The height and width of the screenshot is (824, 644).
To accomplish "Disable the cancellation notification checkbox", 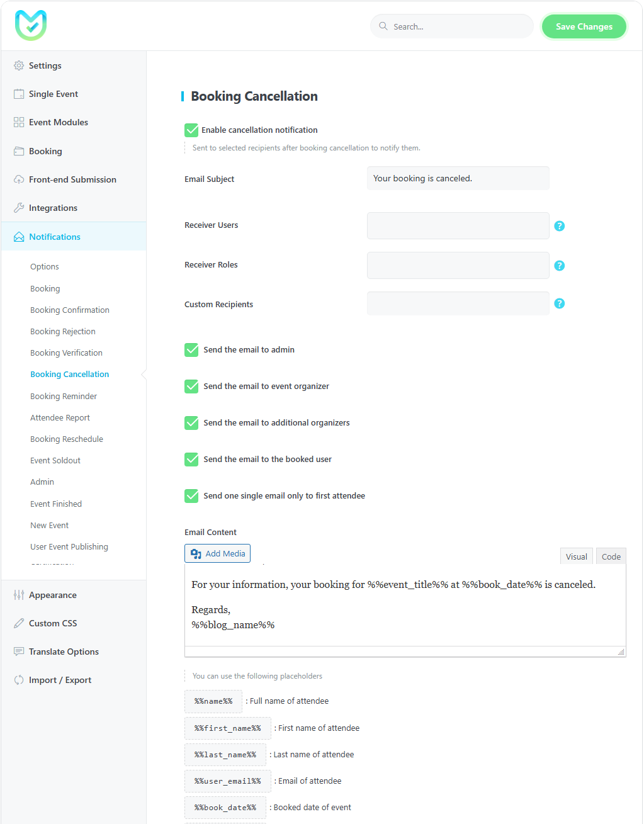I will click(x=191, y=130).
